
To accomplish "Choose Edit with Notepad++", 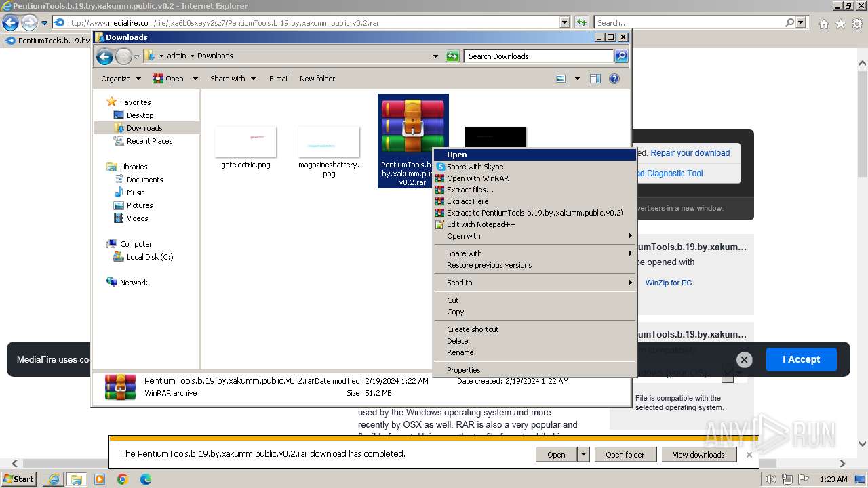I will coord(535,224).
